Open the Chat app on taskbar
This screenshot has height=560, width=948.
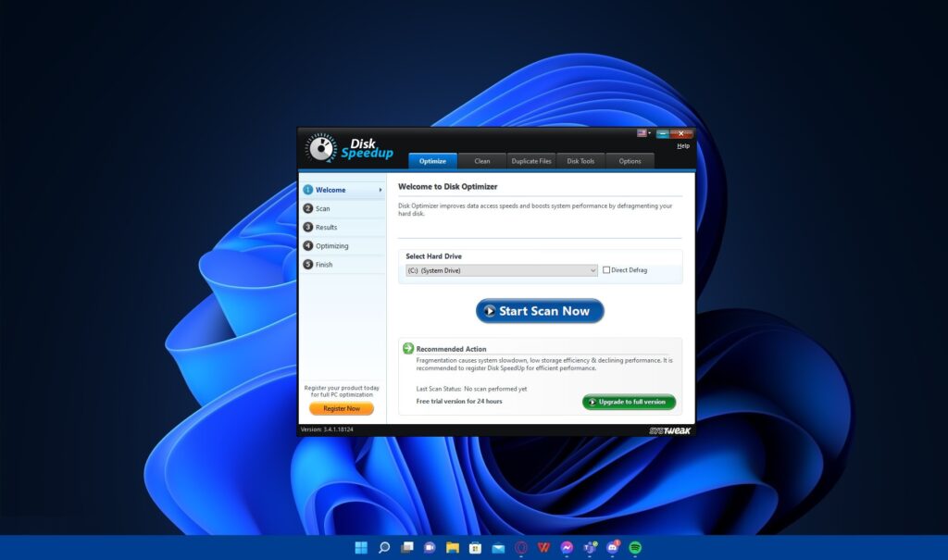[430, 548]
